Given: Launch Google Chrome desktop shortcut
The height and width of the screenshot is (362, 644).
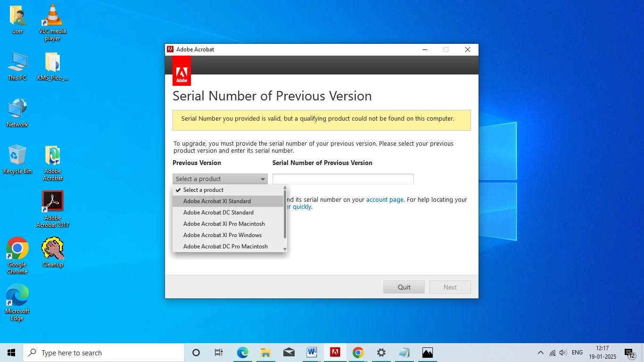Looking at the screenshot, I should pos(17,255).
